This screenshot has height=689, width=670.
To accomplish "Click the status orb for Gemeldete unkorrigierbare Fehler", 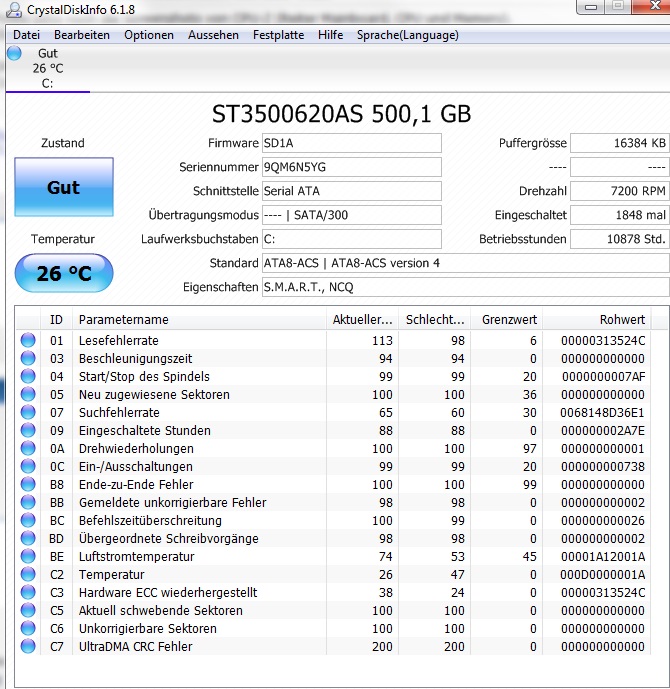I will coord(28,502).
